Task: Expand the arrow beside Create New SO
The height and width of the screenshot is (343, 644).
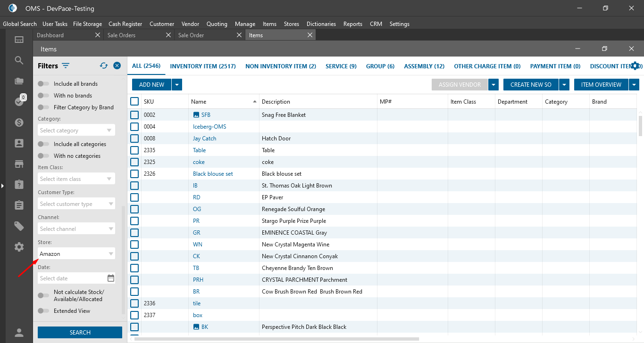Action: pyautogui.click(x=565, y=85)
